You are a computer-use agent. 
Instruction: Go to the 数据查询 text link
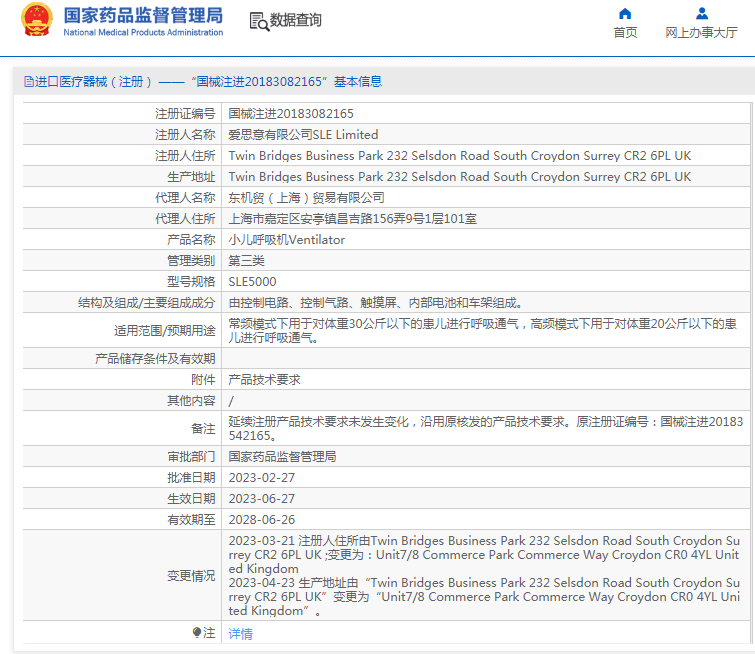[x=296, y=21]
